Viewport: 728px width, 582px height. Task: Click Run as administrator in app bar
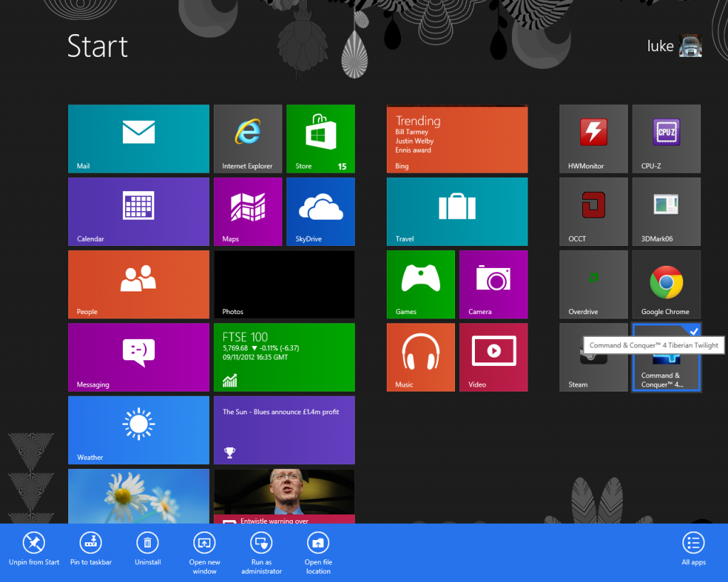[x=262, y=554]
